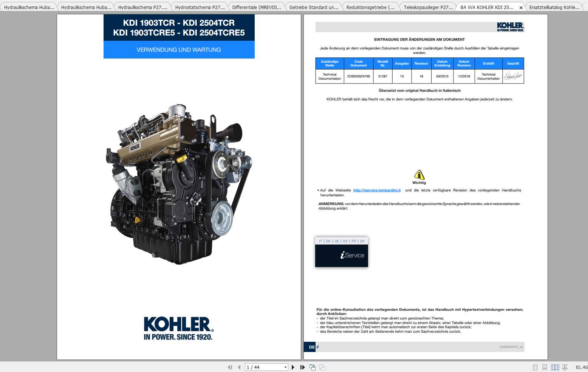This screenshot has width=588, height=372.
Task: Open the Ersatzteilkatalog Kohle... tab
Action: [x=554, y=7]
